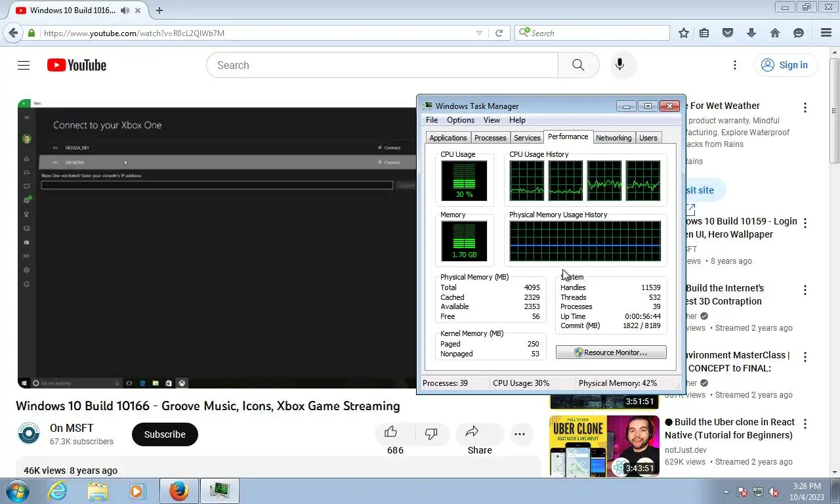840x504 pixels.
Task: Click the Firefox address bar URL
Action: click(135, 33)
